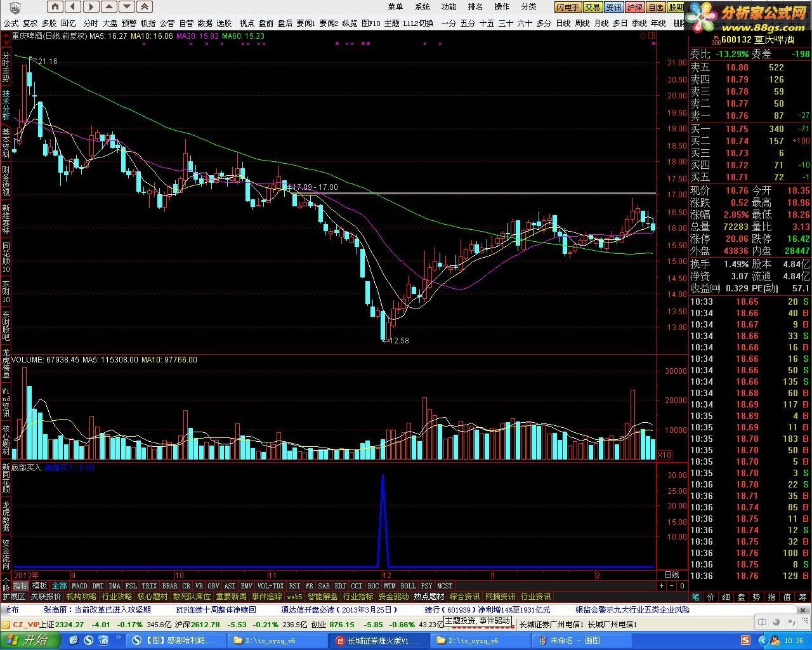Viewport: 812px width, 650px height.
Task: Open the 机构攻略 info tab
Action: (81, 597)
